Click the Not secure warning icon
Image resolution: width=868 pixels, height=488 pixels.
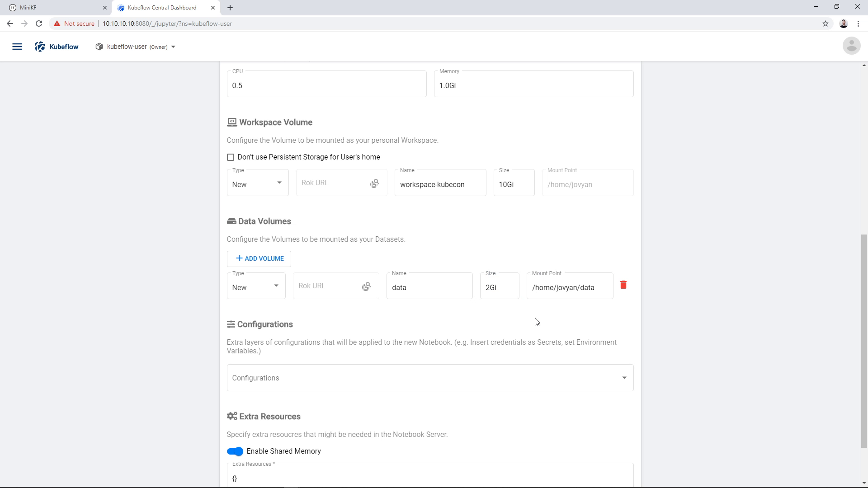tap(57, 23)
